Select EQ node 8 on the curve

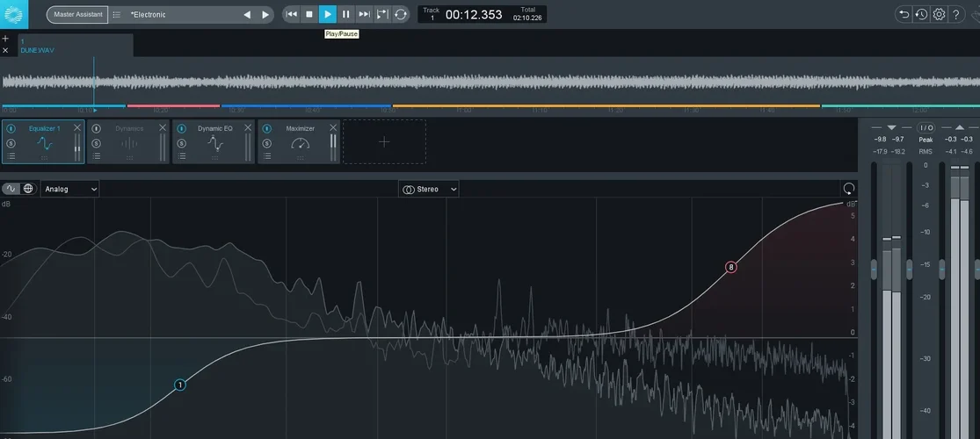tap(730, 267)
